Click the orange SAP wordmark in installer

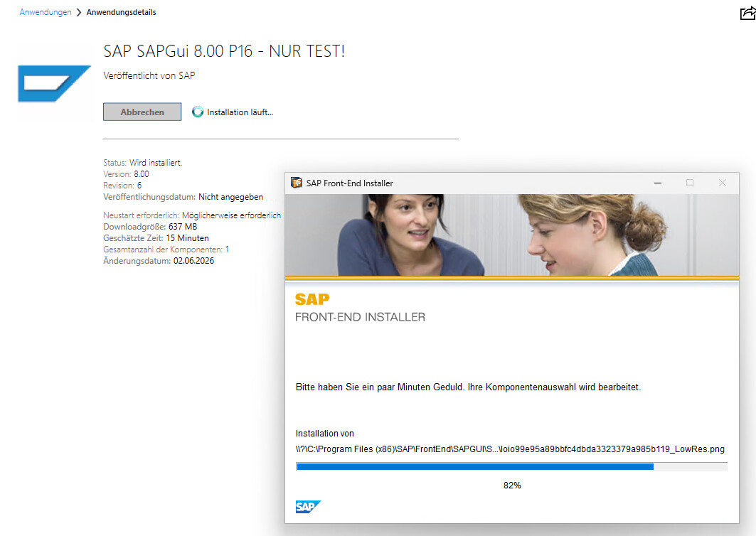(312, 299)
